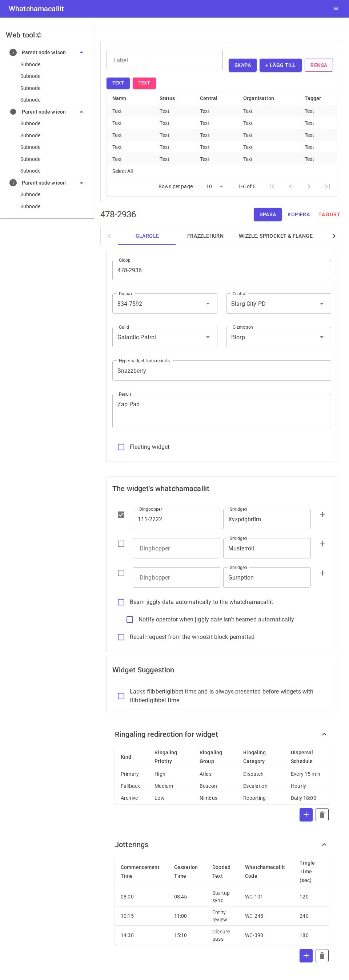Add a row to Ringaling redirection table

pyautogui.click(x=306, y=815)
